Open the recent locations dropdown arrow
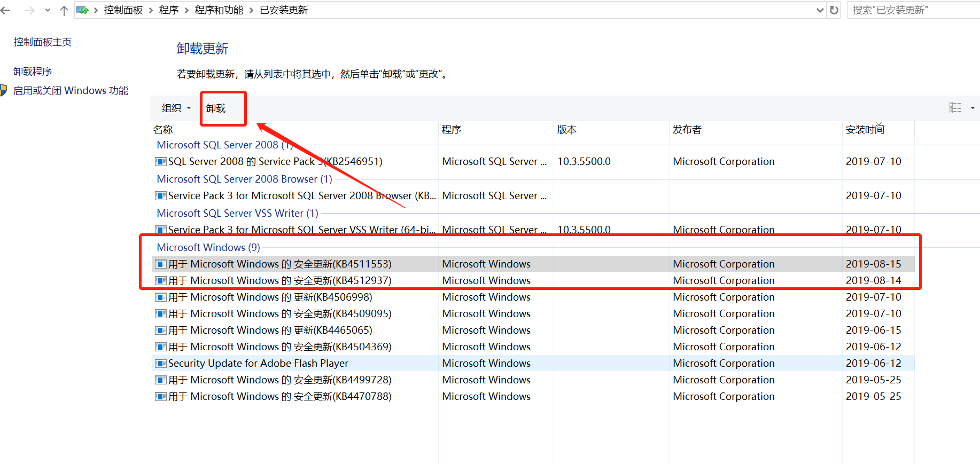This screenshot has width=980, height=464. pyautogui.click(x=48, y=10)
